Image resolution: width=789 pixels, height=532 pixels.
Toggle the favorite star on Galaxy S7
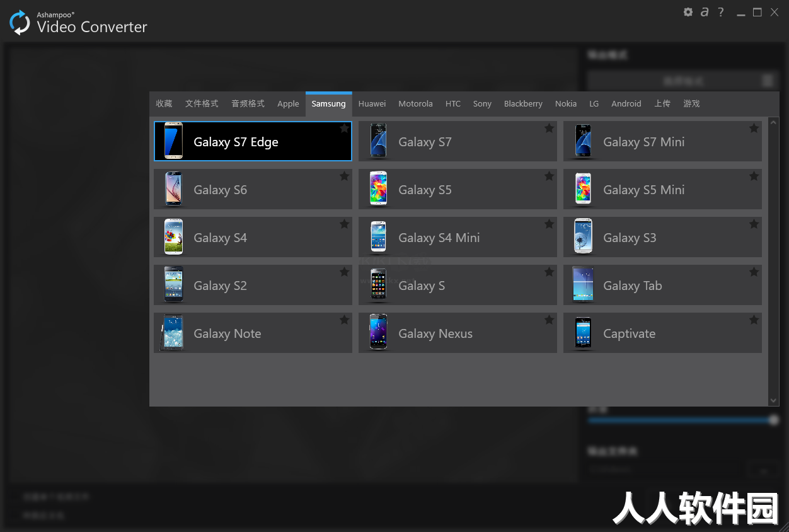549,129
